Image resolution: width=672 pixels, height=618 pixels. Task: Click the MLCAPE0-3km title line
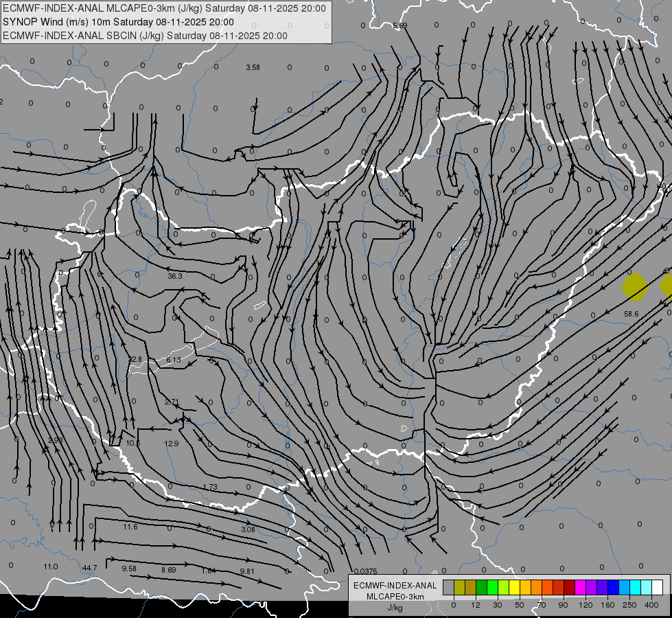164,8
